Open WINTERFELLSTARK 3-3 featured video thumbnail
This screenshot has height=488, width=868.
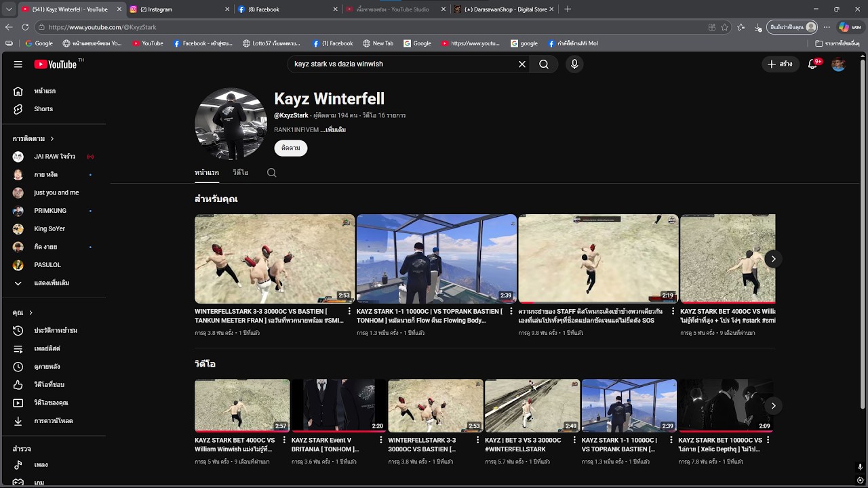(275, 259)
